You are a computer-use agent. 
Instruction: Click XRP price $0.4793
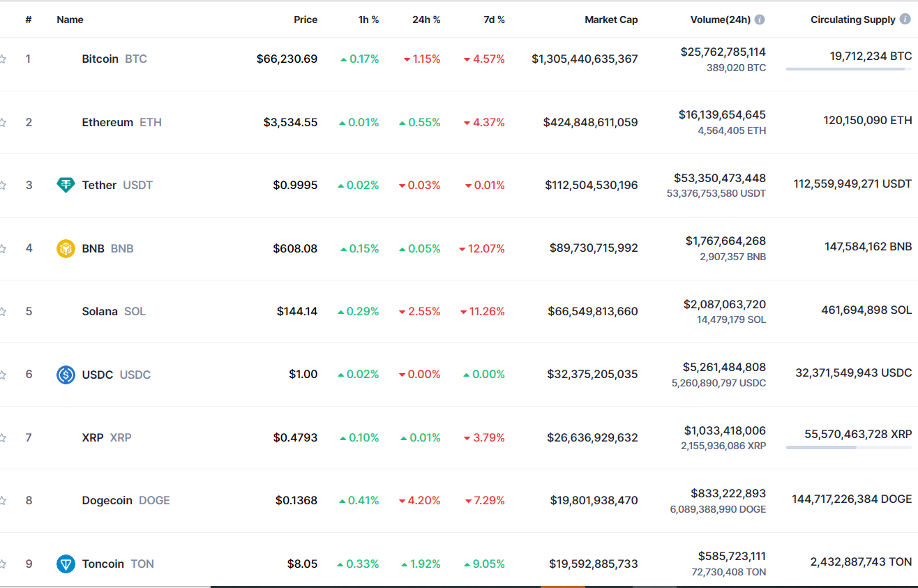[x=295, y=437]
